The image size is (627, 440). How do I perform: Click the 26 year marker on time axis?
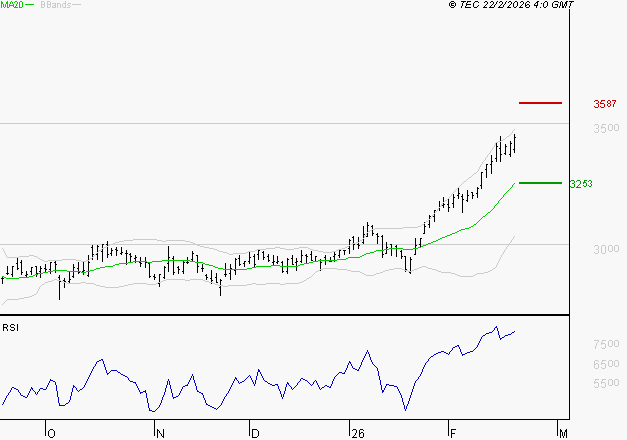coord(358,434)
